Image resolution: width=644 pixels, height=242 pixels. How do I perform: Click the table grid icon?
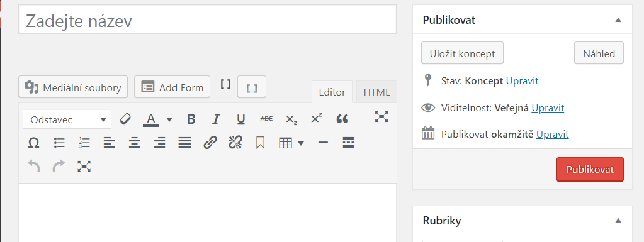pyautogui.click(x=285, y=143)
